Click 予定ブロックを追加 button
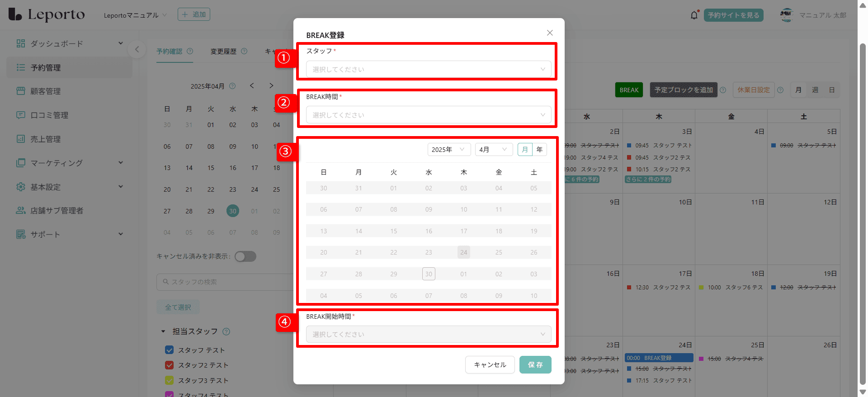The image size is (868, 397). [x=684, y=90]
